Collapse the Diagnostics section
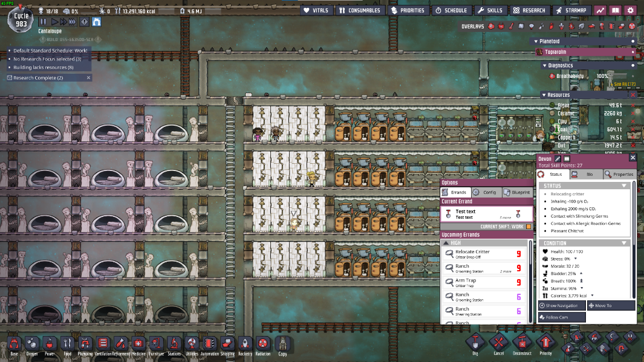 tap(544, 65)
